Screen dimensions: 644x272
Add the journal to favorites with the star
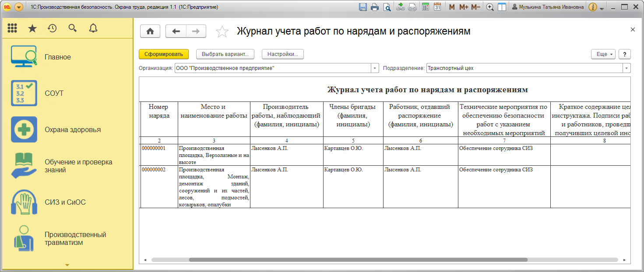pyautogui.click(x=222, y=31)
